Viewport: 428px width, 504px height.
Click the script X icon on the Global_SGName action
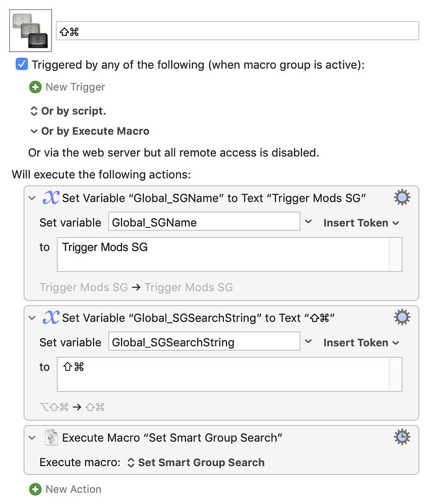51,197
